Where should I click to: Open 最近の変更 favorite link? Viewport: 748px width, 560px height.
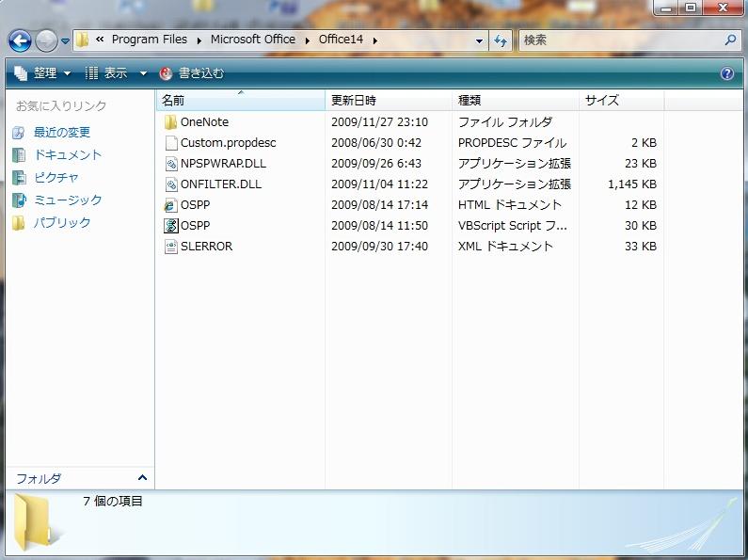[62, 132]
